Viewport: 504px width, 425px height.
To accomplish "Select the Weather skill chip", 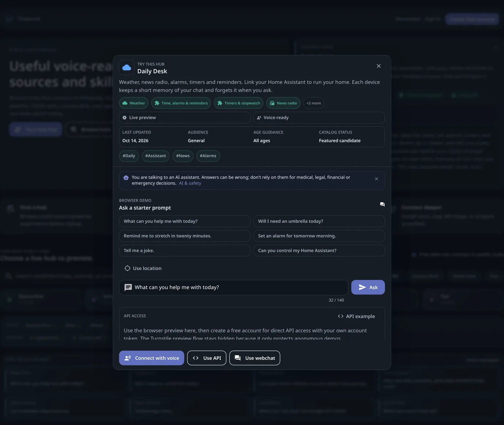I will tap(134, 103).
